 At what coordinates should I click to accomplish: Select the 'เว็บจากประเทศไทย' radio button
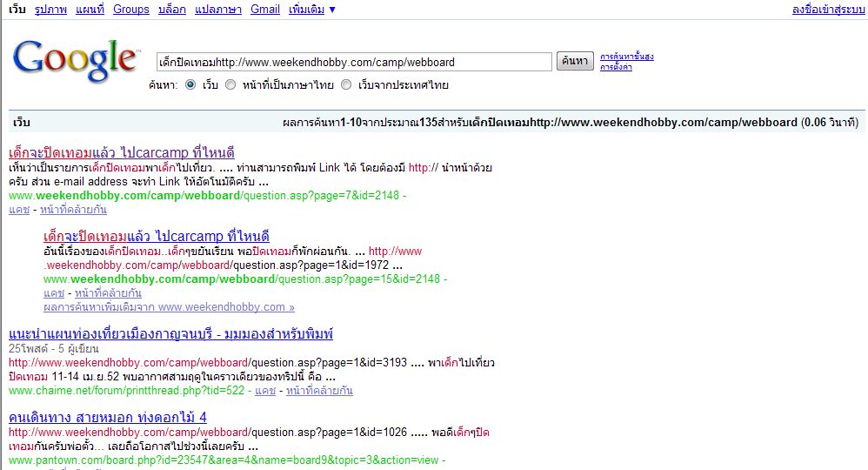[x=346, y=85]
